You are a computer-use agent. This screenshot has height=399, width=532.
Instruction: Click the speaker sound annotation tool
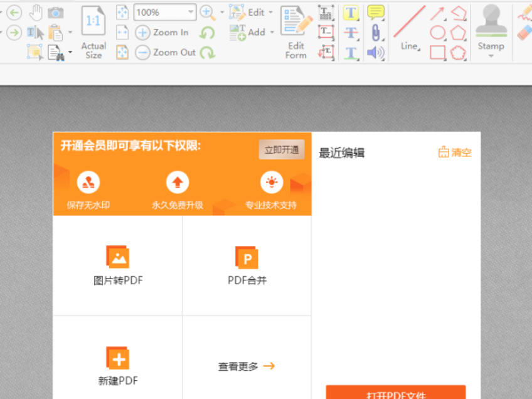click(376, 53)
